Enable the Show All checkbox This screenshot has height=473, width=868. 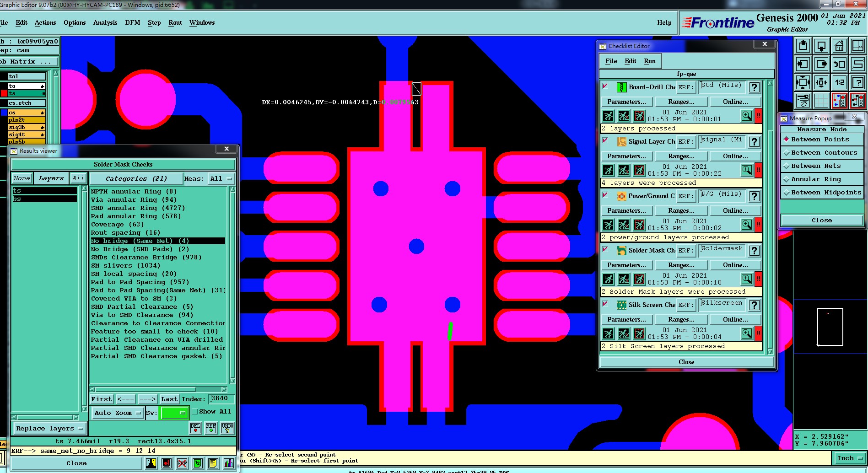tap(195, 412)
